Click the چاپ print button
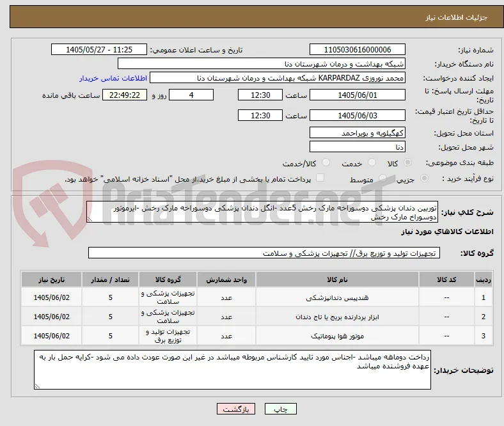 281,409
